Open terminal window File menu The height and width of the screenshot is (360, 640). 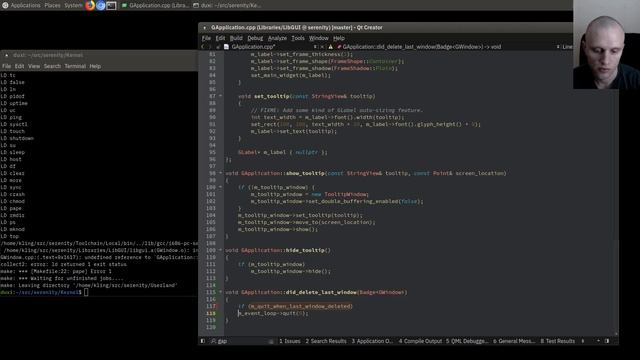[x=7, y=66]
